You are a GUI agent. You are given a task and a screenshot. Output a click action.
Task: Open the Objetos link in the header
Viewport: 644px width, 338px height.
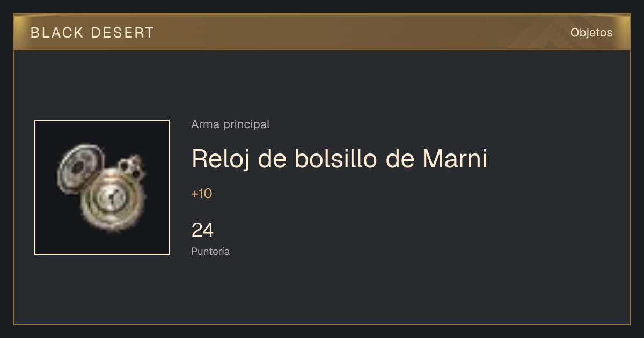pyautogui.click(x=591, y=33)
